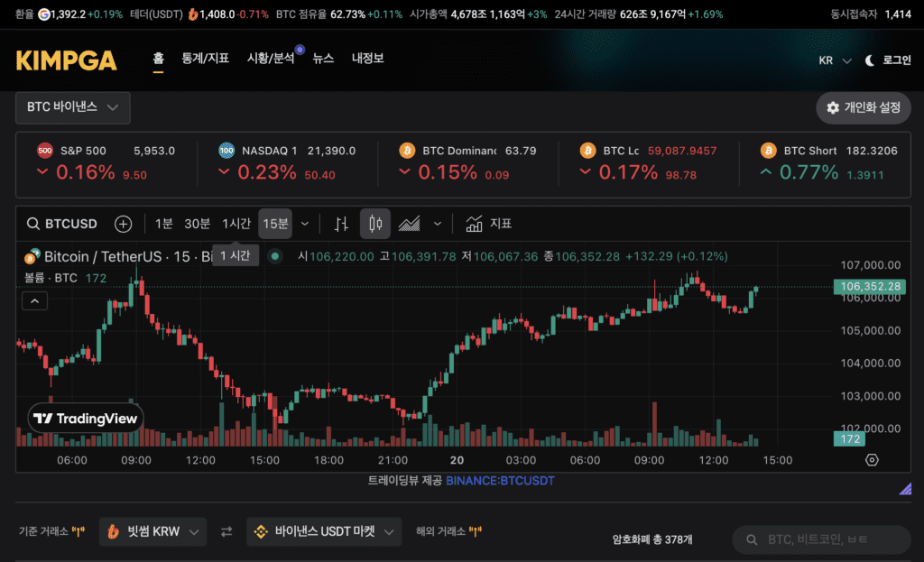The width and height of the screenshot is (924, 562).
Task: Click the chart resize handle icon
Action: click(905, 488)
